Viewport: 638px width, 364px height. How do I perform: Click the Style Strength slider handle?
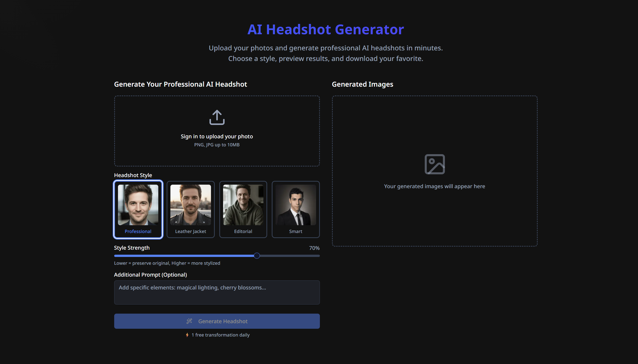[257, 255]
